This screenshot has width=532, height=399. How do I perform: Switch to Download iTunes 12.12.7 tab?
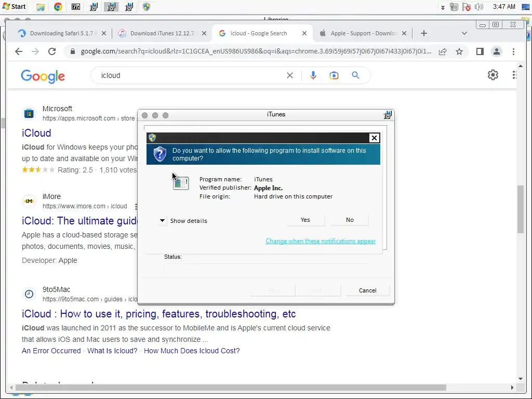(x=162, y=33)
